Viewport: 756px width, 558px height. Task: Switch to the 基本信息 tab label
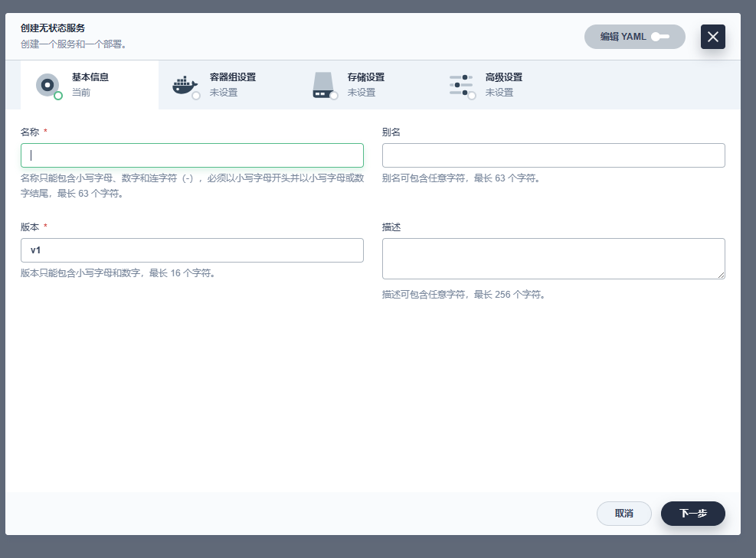click(x=90, y=77)
